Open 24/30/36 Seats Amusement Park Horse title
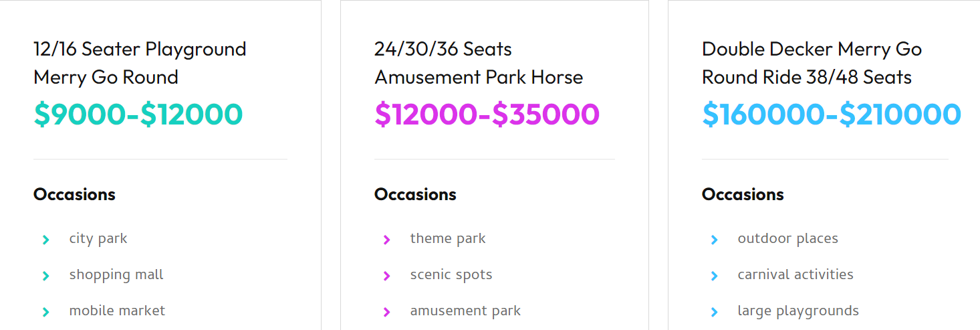980x330 pixels. [479, 63]
